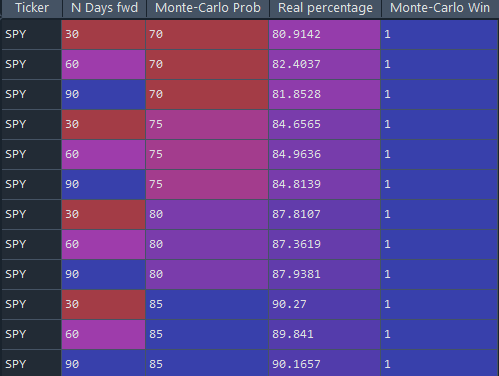Select the cell showing 87.3619

click(325, 244)
